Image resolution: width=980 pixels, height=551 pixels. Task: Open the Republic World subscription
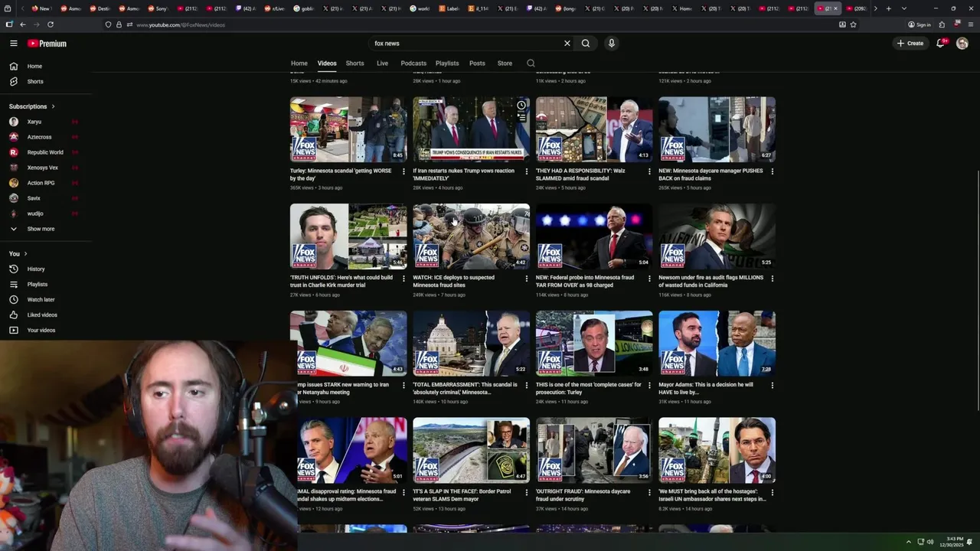click(46, 152)
